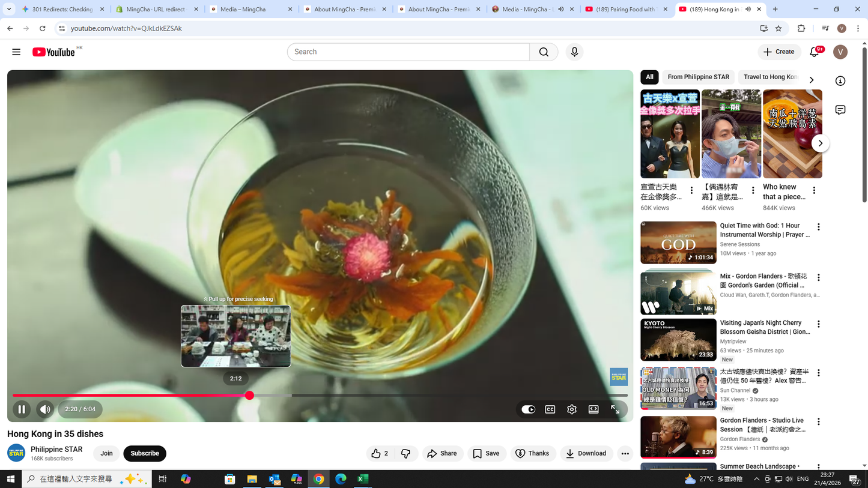The height and width of the screenshot is (488, 868).
Task: Open File Explorer from taskbar
Action: click(x=252, y=479)
